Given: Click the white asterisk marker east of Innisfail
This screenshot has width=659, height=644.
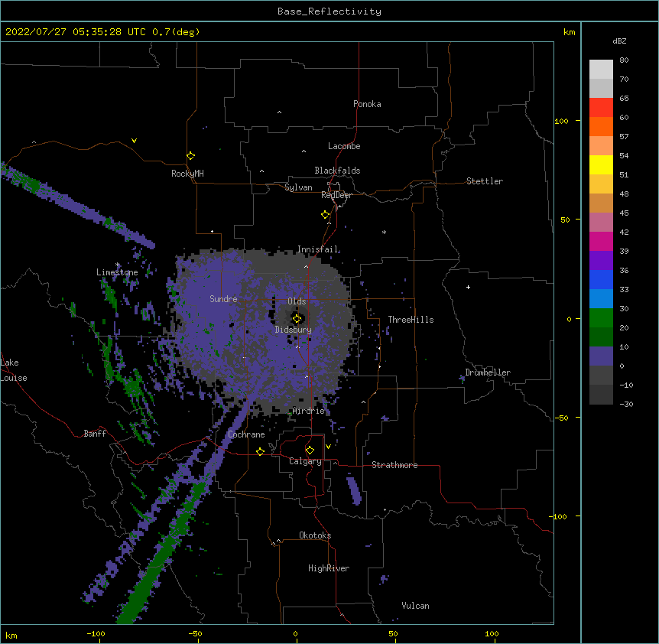Looking at the screenshot, I should pyautogui.click(x=384, y=232).
